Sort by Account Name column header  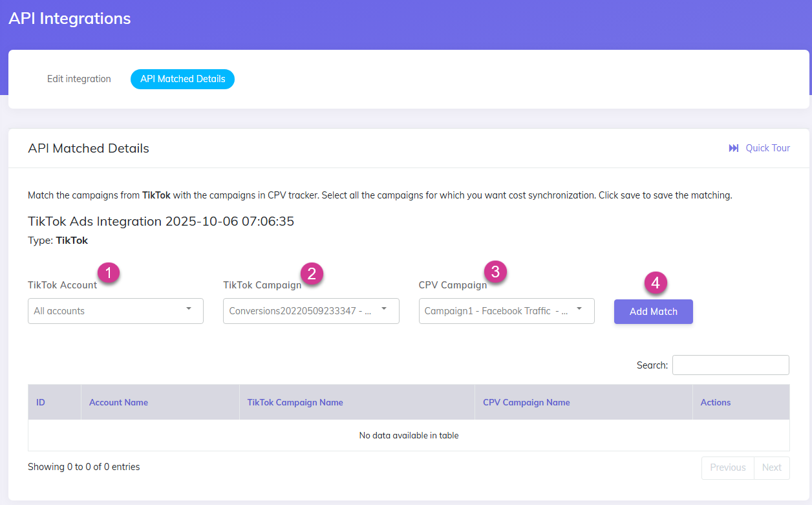click(118, 402)
